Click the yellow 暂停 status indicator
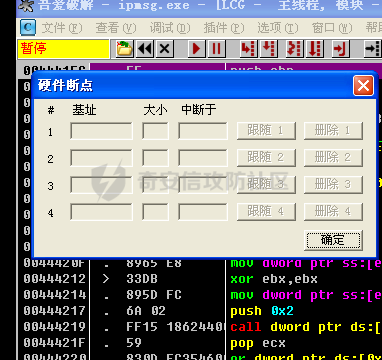The width and height of the screenshot is (382, 360). [x=63, y=49]
